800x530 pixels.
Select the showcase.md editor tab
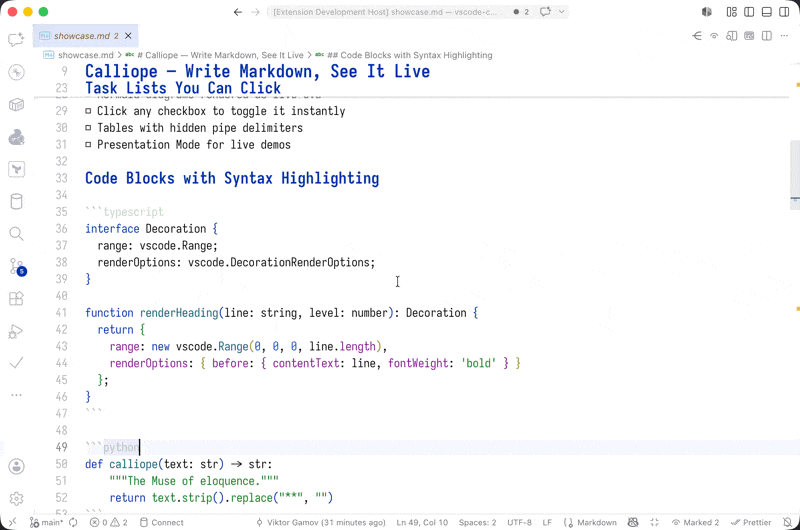(x=86, y=36)
